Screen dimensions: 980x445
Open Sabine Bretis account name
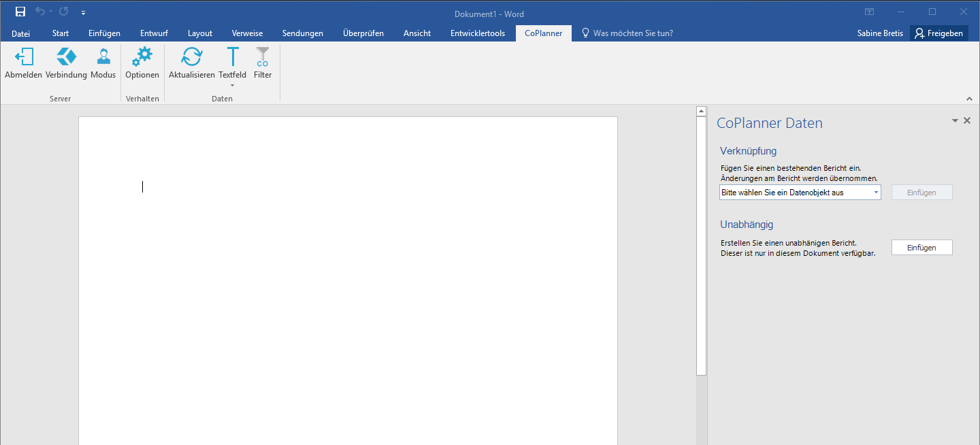coord(881,33)
